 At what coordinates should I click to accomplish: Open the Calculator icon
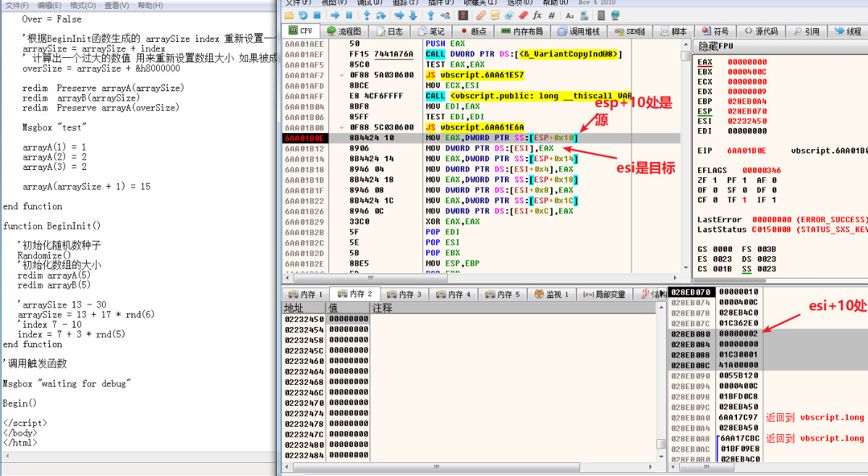(601, 14)
